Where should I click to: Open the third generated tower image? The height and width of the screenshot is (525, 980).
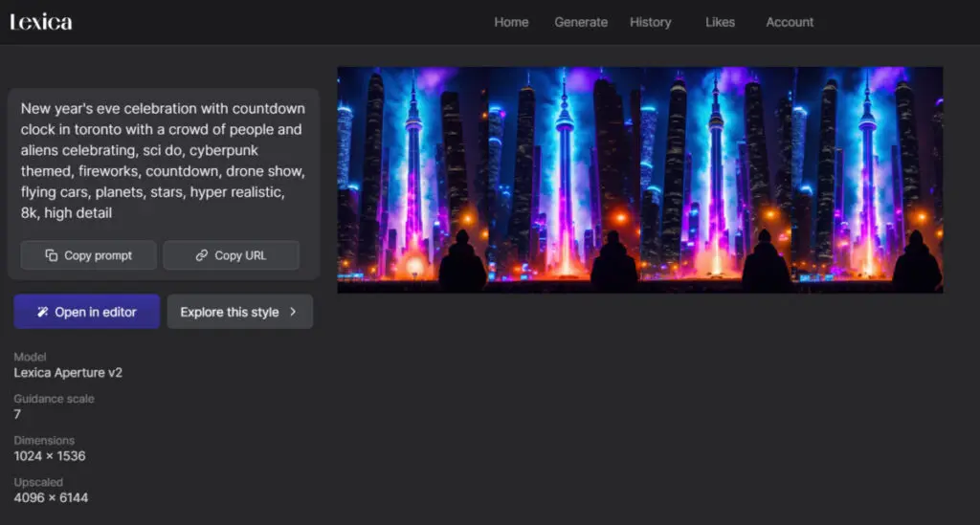click(x=716, y=179)
